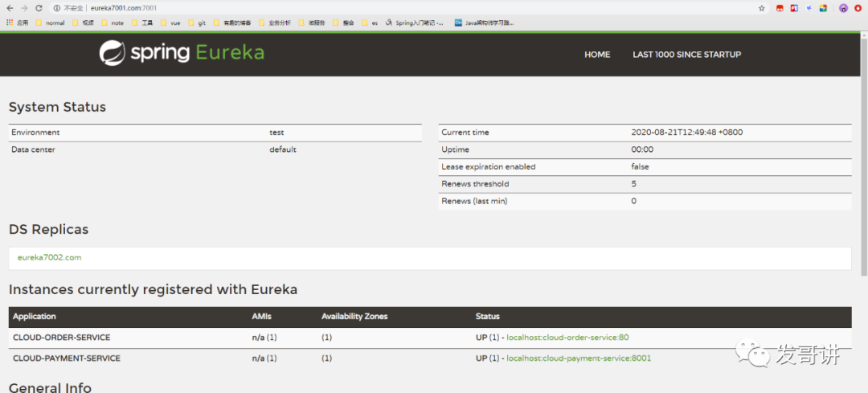Click the Application column header

tap(35, 317)
